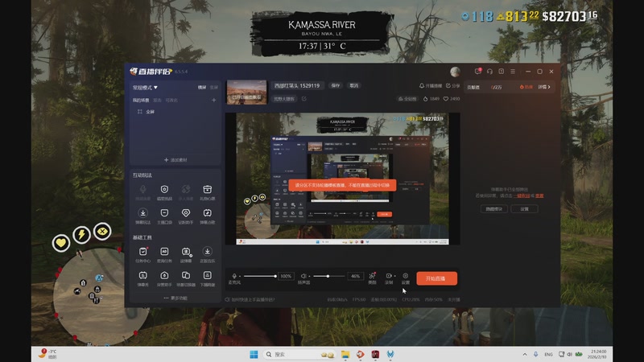The image size is (644, 362).
Task: Click taskbar search box
Action: [x=299, y=354]
